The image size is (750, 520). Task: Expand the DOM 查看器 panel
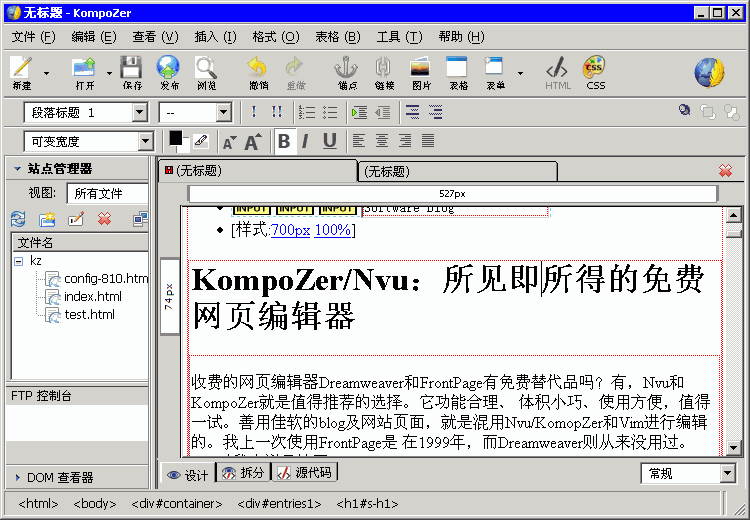[18, 477]
